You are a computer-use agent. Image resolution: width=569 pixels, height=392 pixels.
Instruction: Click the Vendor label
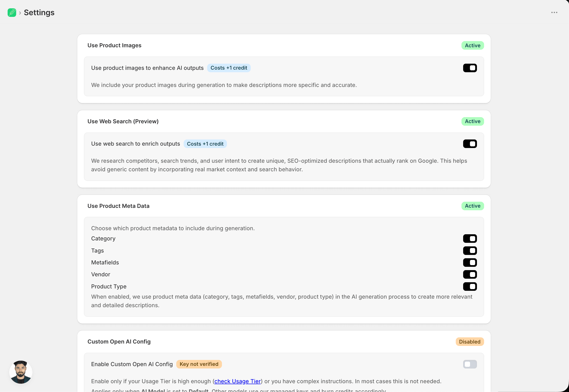pos(101,274)
